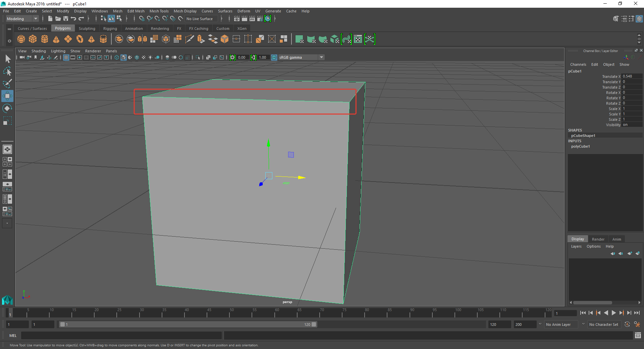Open the Script Editor icon
644x349 pixels.
(x=638, y=335)
